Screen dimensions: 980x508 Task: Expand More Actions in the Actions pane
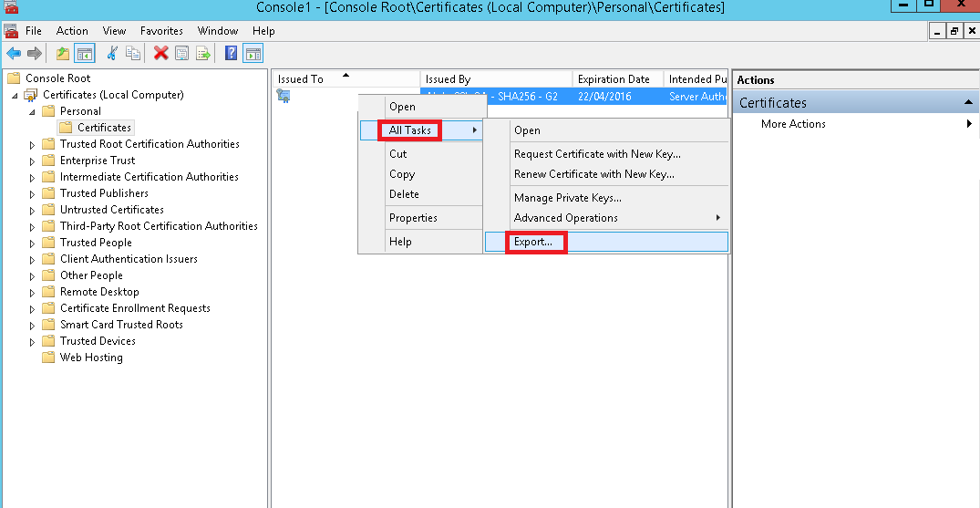(793, 124)
